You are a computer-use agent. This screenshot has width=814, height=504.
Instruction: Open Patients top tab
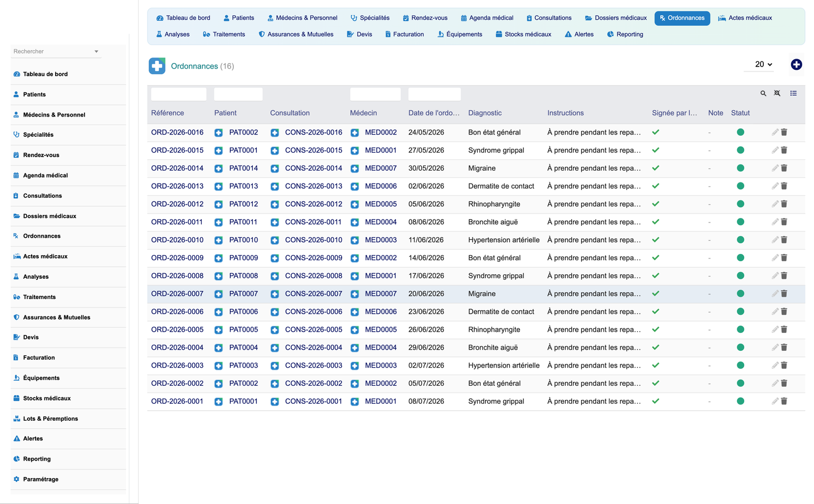[238, 18]
